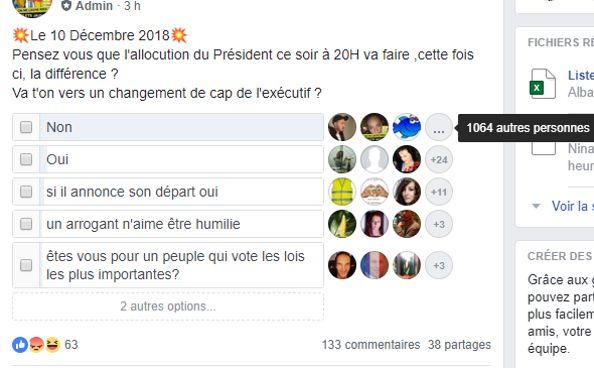Expand "2 autres options..." in the poll

[168, 306]
